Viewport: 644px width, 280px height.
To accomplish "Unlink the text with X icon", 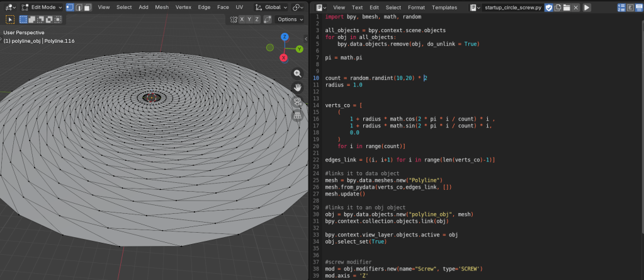I will [576, 7].
